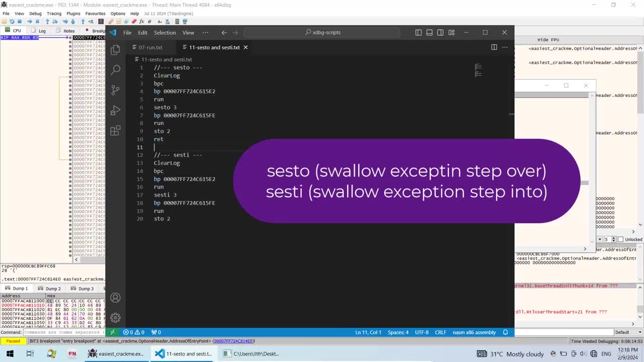Click the remote window indicator in VS Code status bar
This screenshot has height=362, width=644.
click(x=112, y=332)
